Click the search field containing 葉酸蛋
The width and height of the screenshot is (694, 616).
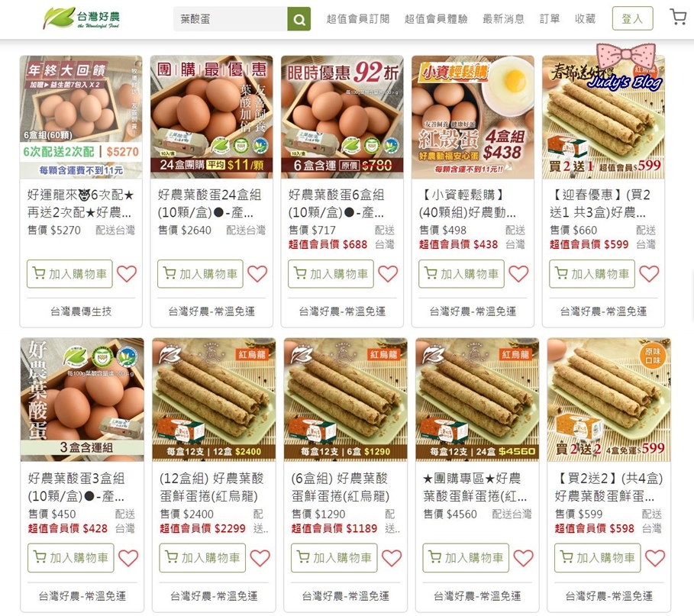pos(230,19)
